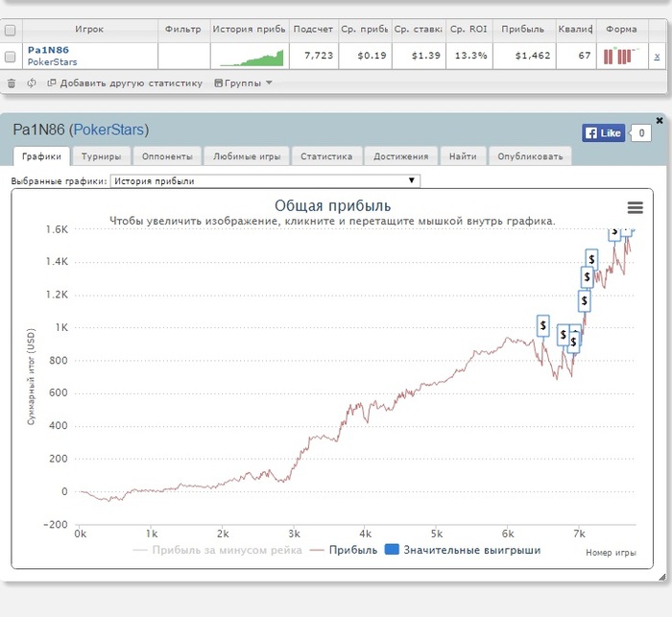Sort by the Ср. ROI column header

coord(468,29)
